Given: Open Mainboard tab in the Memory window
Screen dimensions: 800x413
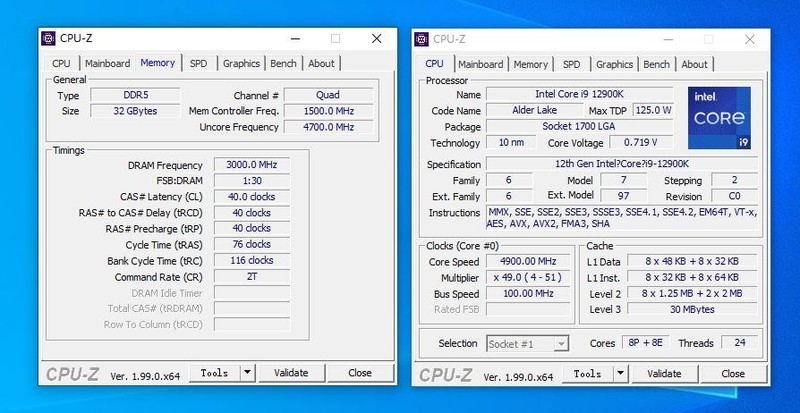Looking at the screenshot, I should pos(107,63).
